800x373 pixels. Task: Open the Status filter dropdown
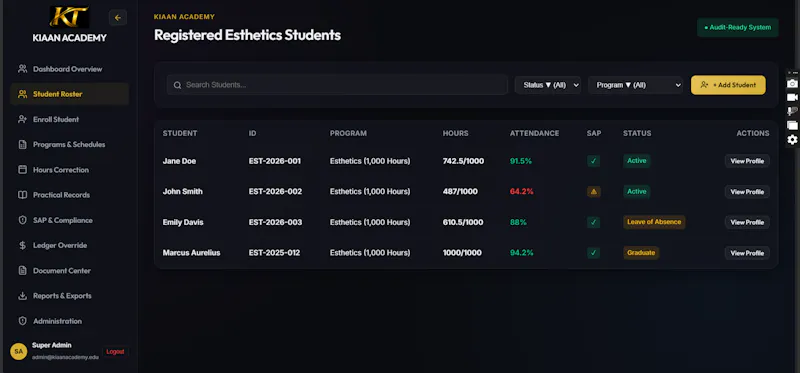(x=548, y=85)
